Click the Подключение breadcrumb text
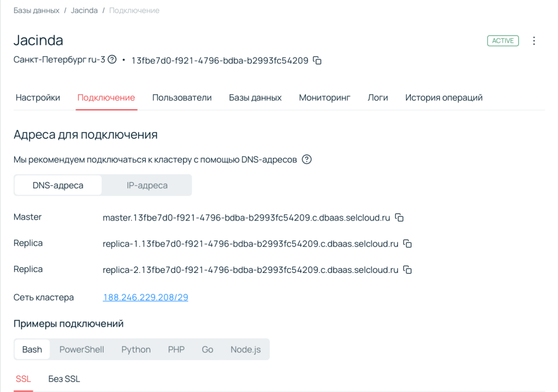The height and width of the screenshot is (392, 558). [134, 11]
